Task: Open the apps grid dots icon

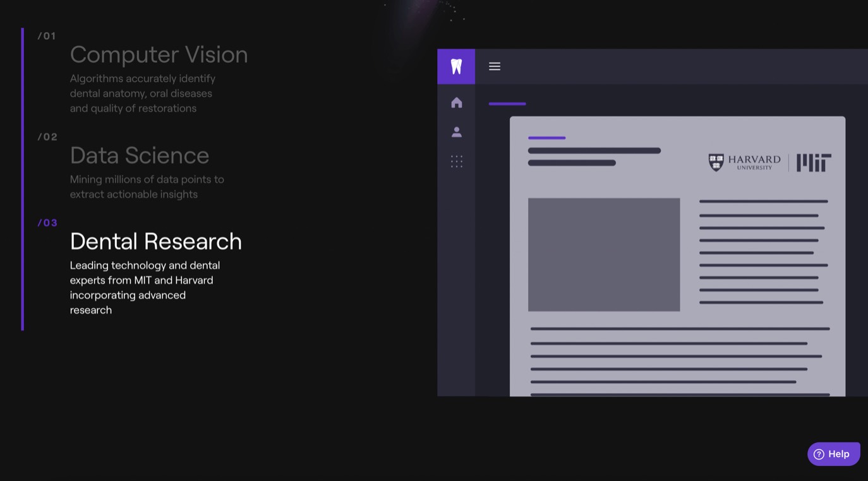Action: (457, 162)
